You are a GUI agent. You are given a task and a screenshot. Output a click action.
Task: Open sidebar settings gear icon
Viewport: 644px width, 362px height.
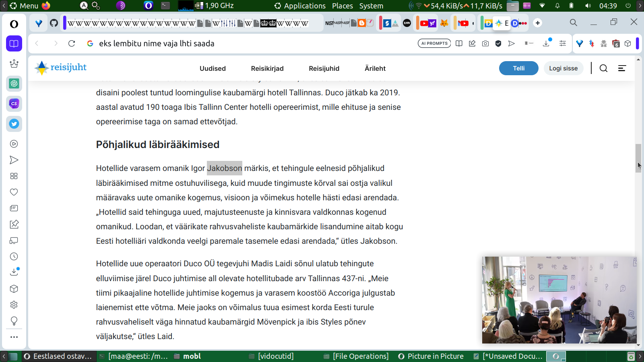click(x=14, y=305)
